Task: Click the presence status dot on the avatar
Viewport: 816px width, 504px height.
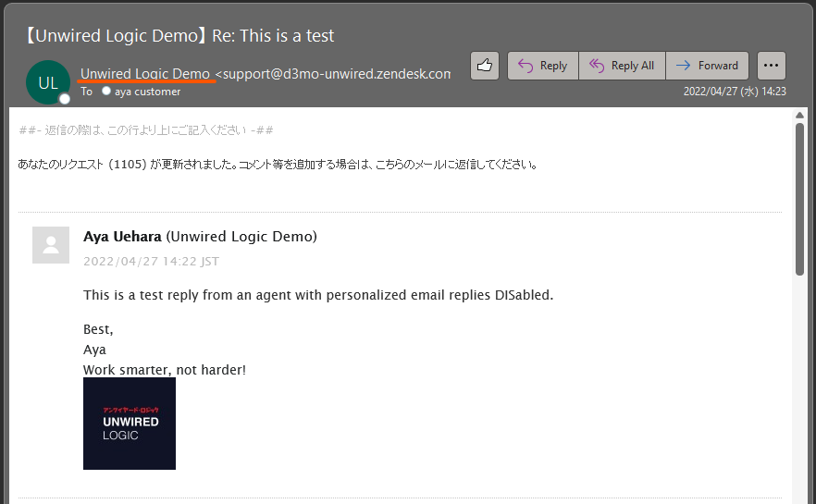Action: [65, 99]
